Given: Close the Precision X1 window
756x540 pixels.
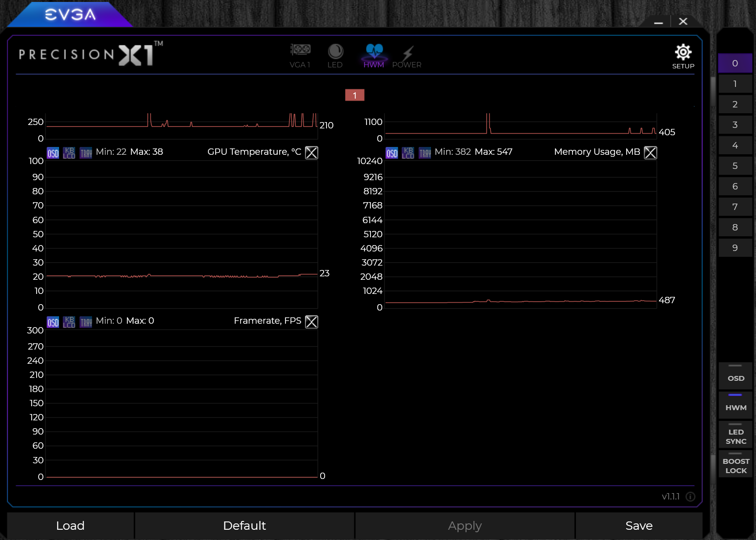Looking at the screenshot, I should tap(683, 21).
